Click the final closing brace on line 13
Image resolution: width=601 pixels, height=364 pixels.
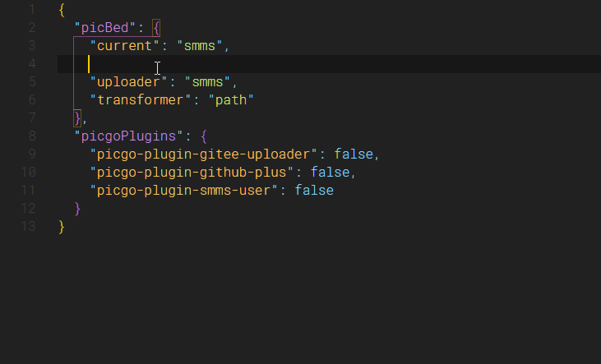[62, 226]
